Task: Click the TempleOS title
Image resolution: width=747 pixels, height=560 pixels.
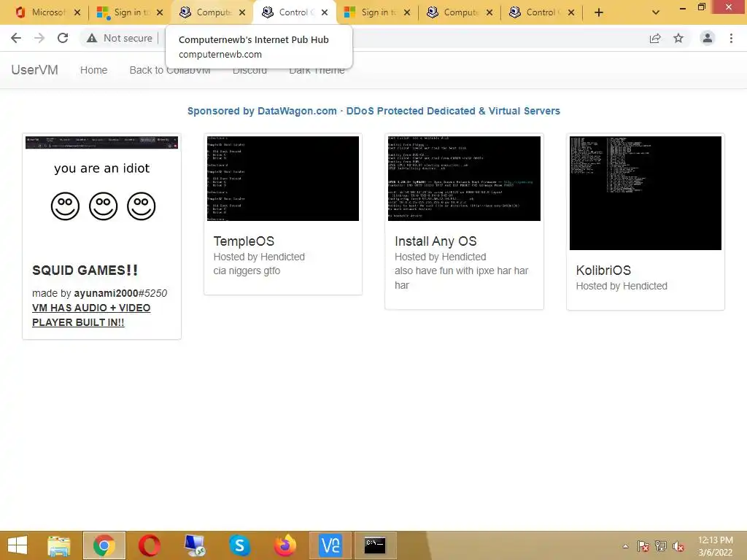Action: tap(244, 241)
